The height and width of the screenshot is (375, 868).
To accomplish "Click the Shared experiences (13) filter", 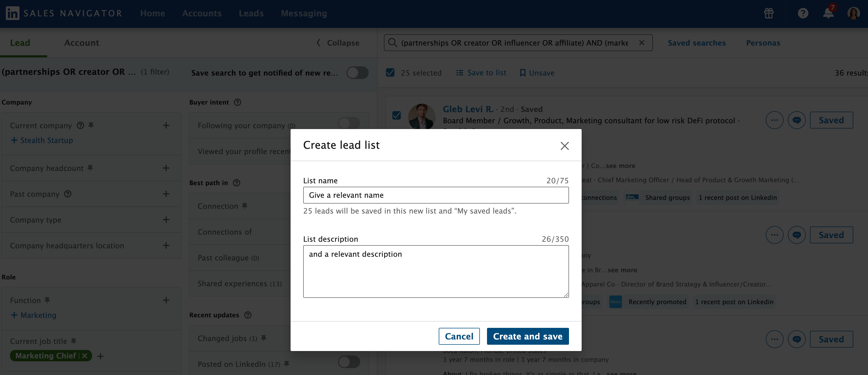I will click(240, 283).
